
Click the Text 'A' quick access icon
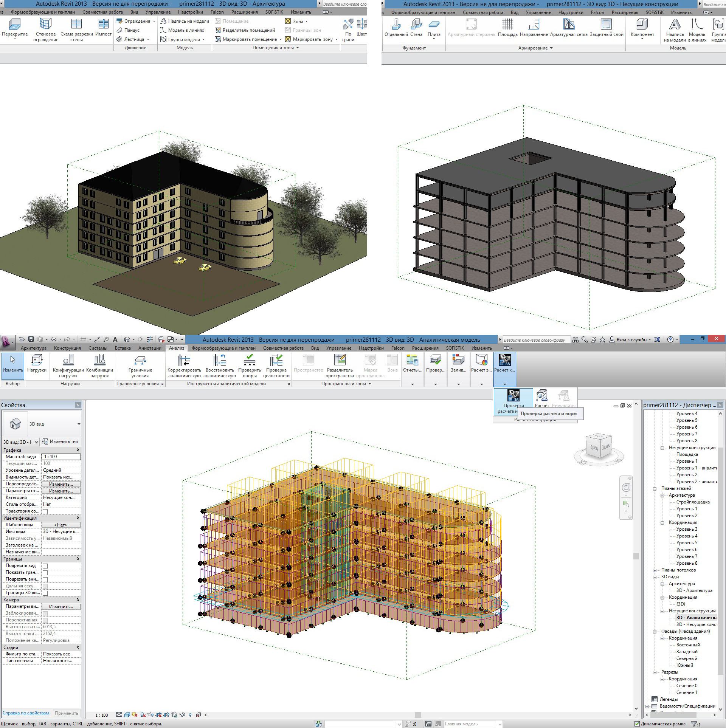[115, 339]
